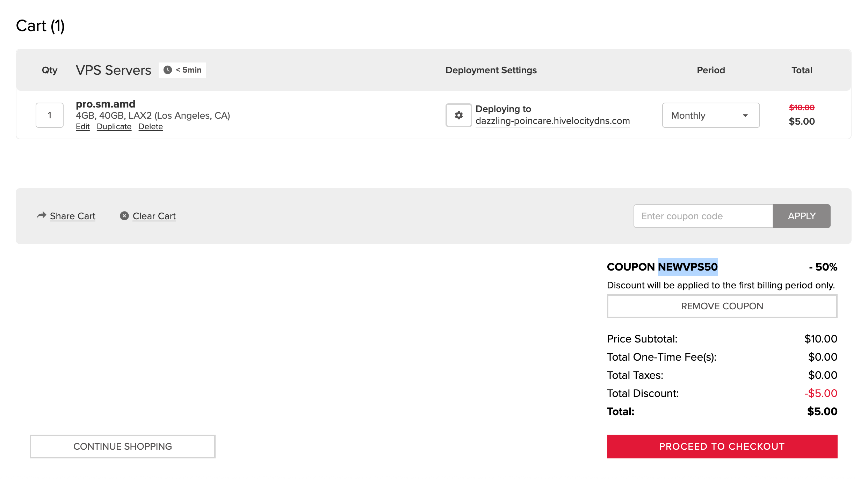Click the Qty column header

(50, 70)
